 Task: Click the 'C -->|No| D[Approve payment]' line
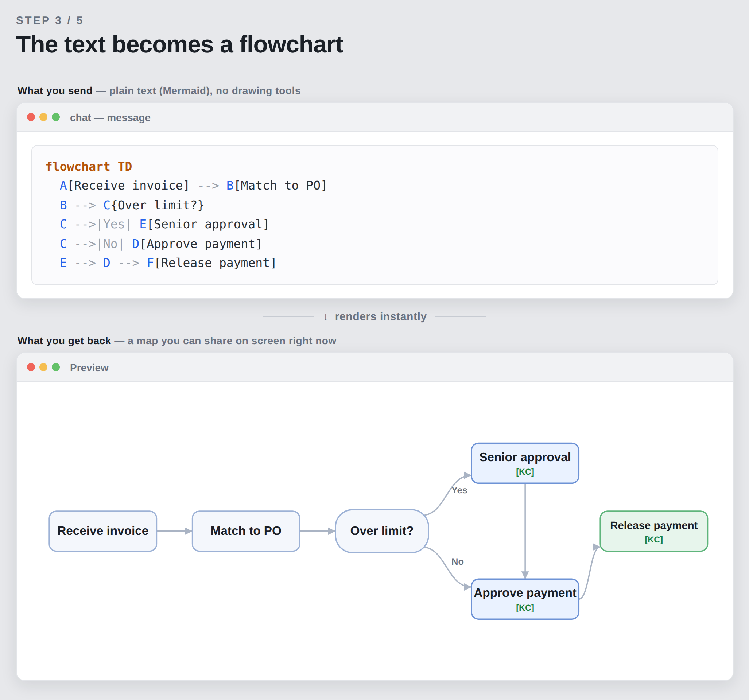[160, 244]
